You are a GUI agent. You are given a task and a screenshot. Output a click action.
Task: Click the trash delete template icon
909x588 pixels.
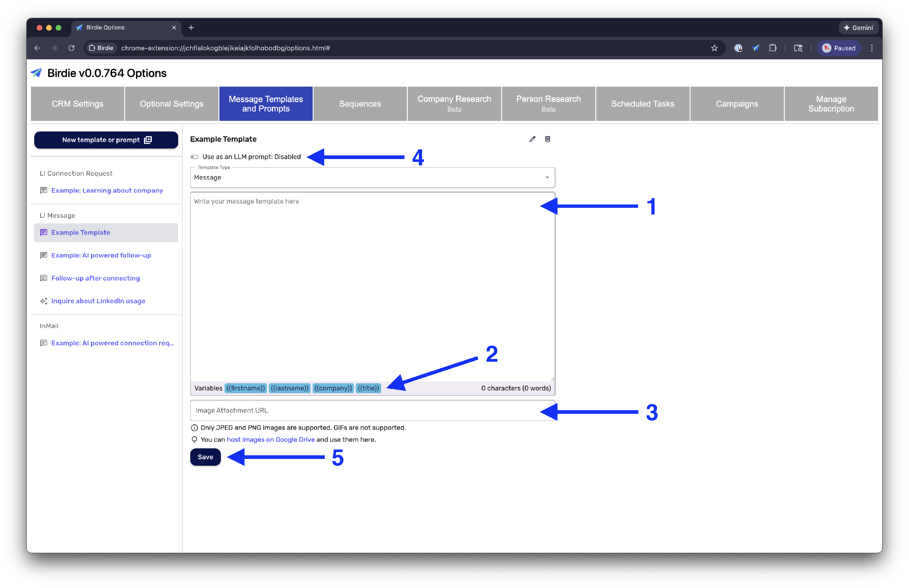click(547, 139)
